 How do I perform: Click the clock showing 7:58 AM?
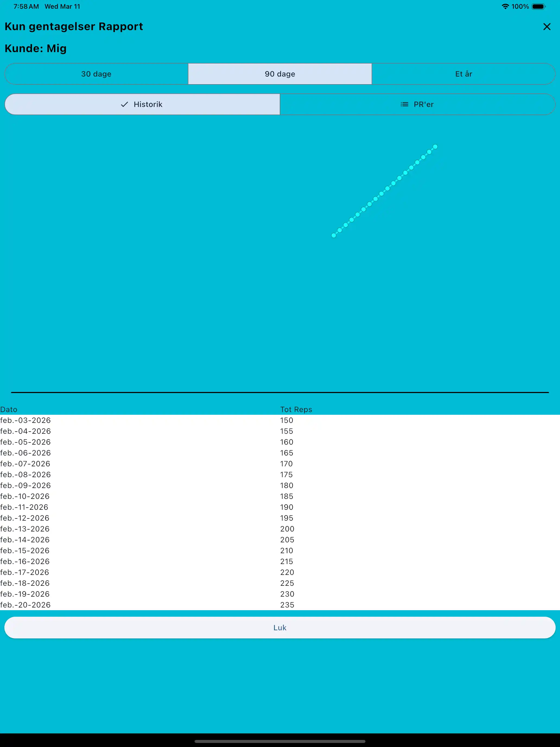click(x=26, y=6)
